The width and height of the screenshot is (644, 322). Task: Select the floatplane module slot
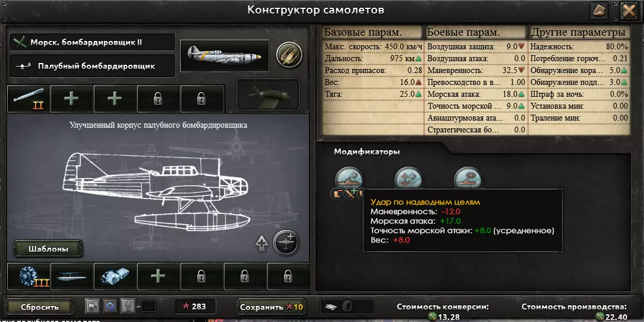[x=72, y=277]
